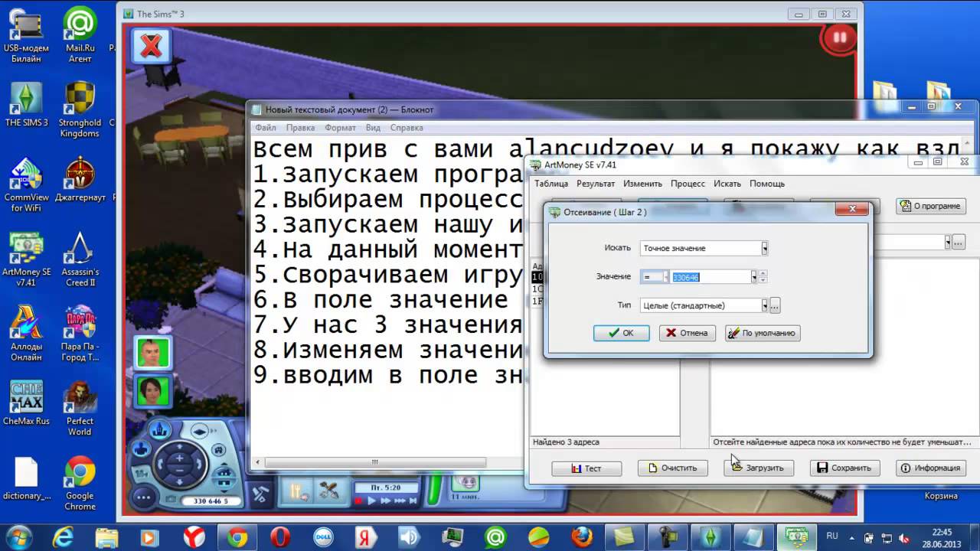Image resolution: width=980 pixels, height=551 pixels.
Task: Pause the Sims game with red pause button
Action: click(358, 500)
